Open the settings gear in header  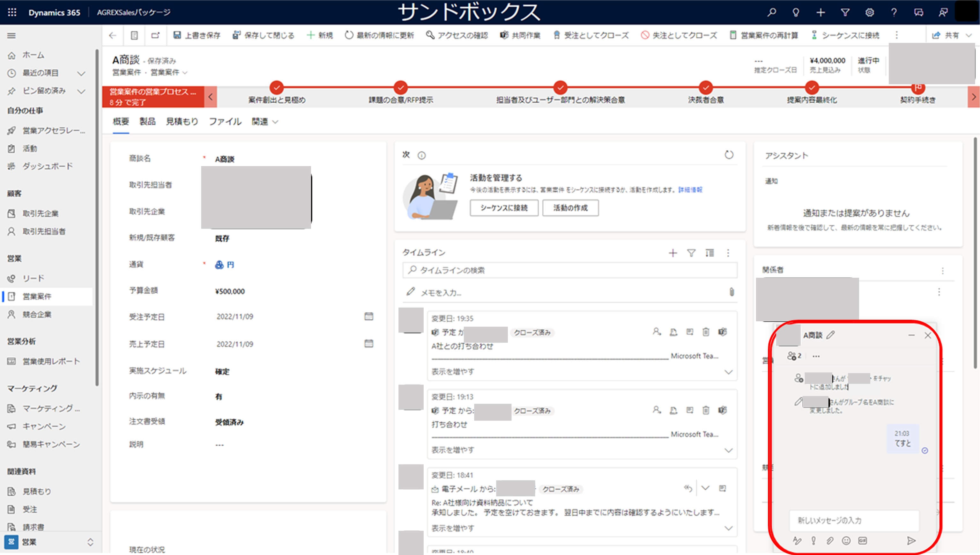(x=869, y=12)
